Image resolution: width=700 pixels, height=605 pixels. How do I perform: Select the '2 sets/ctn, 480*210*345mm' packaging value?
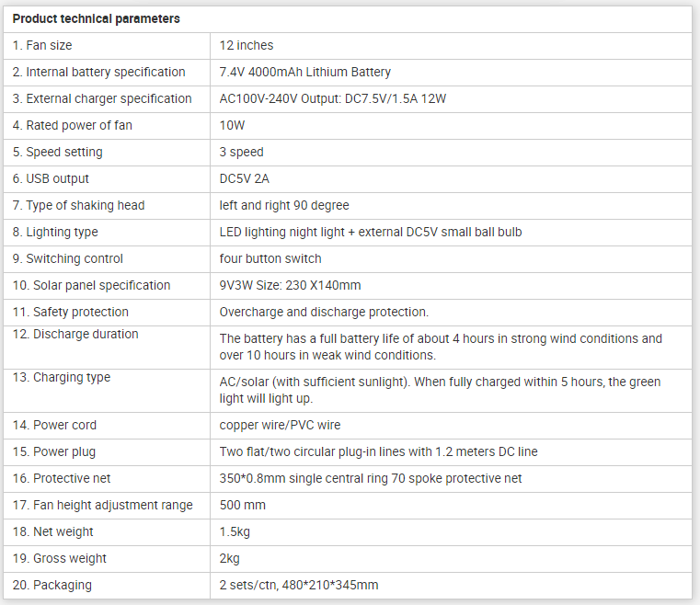point(299,585)
